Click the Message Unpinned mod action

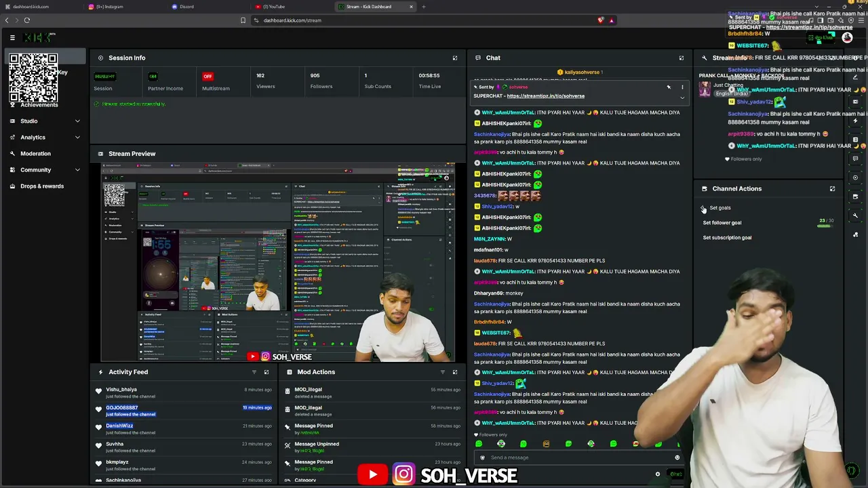372,447
